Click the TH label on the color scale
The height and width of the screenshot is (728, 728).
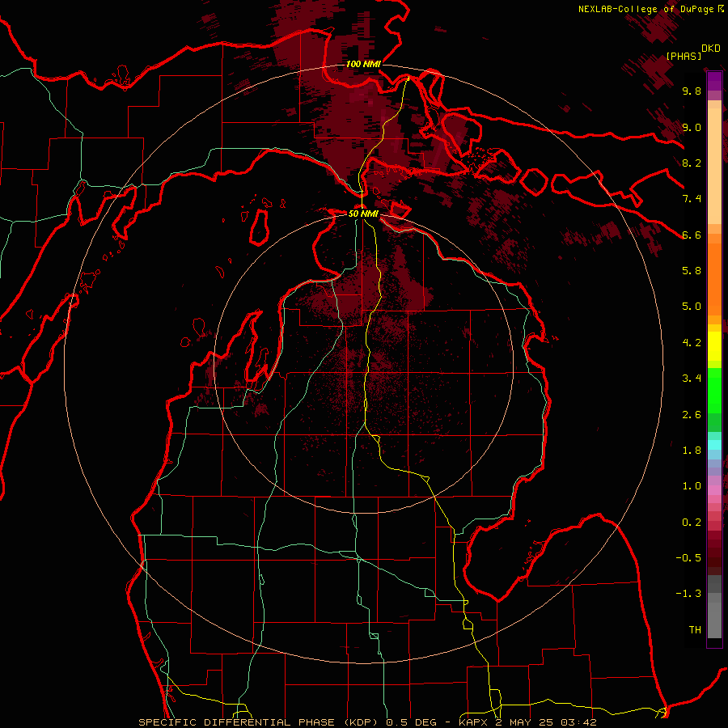pyautogui.click(x=695, y=630)
